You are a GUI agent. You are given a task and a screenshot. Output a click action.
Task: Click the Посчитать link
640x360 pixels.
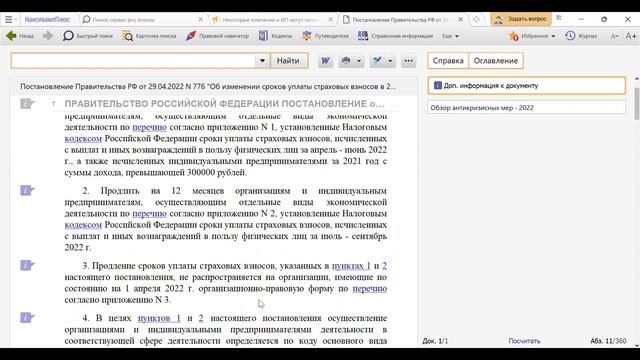(524, 341)
